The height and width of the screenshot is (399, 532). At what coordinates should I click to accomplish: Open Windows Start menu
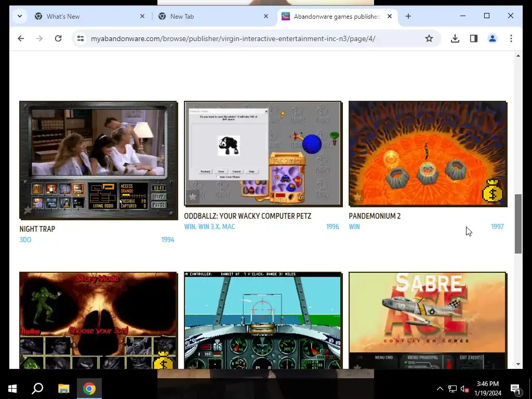coord(12,389)
